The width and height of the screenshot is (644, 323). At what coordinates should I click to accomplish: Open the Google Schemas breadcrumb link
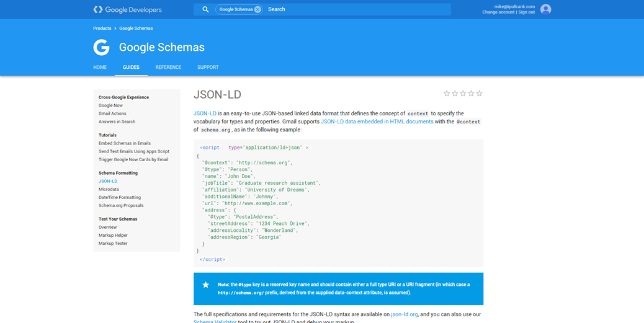point(136,29)
